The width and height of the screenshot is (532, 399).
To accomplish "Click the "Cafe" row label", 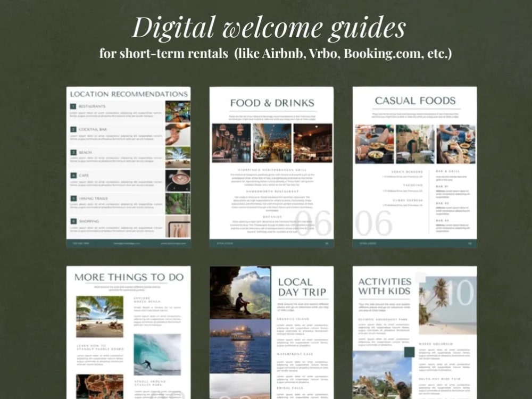I will click(x=84, y=176).
